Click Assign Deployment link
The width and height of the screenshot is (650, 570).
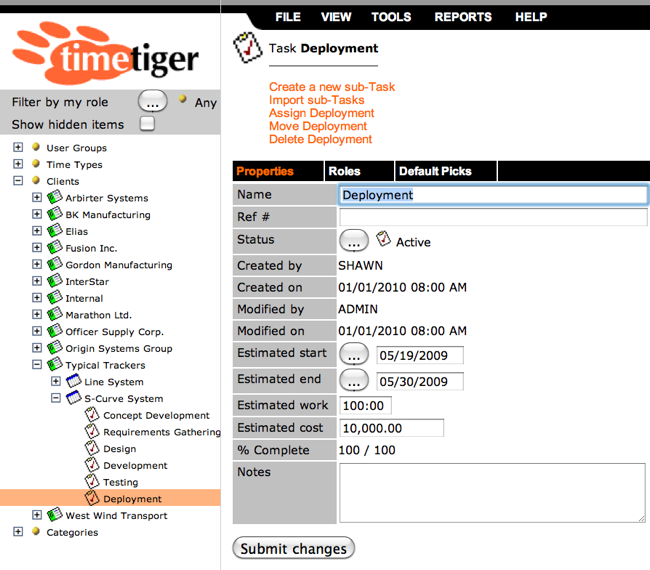[321, 113]
